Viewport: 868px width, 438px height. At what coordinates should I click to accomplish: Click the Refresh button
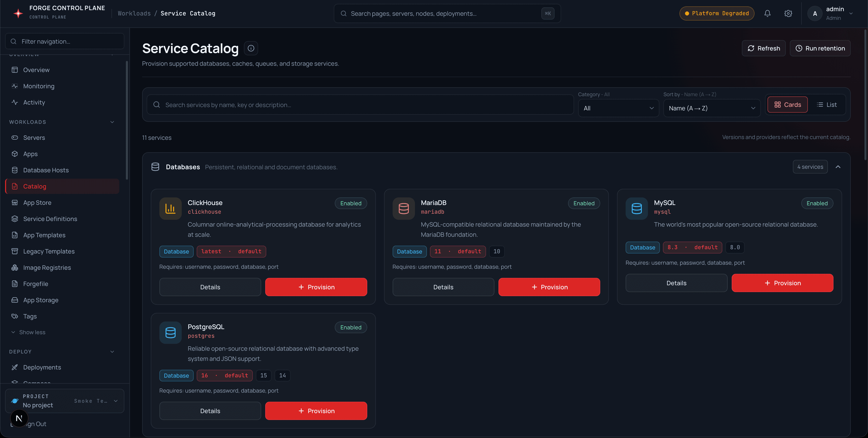763,48
